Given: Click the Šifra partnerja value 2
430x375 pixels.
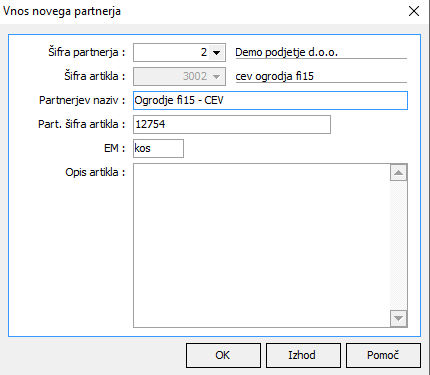Looking at the screenshot, I should (204, 52).
